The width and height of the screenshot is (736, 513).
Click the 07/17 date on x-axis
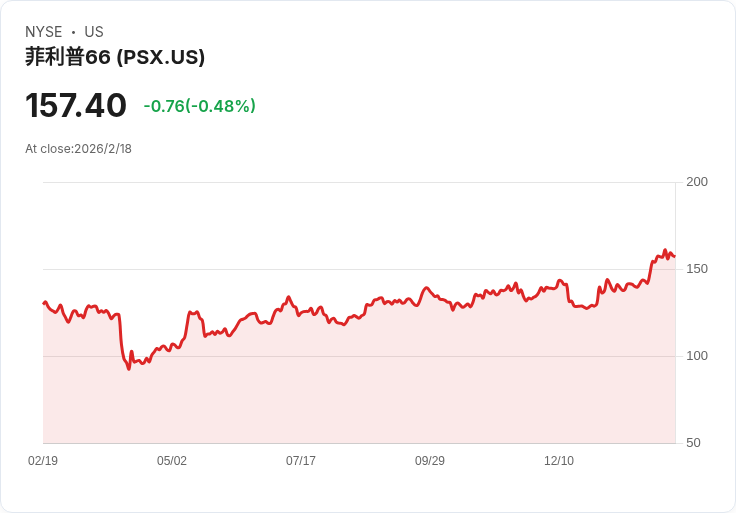(301, 461)
